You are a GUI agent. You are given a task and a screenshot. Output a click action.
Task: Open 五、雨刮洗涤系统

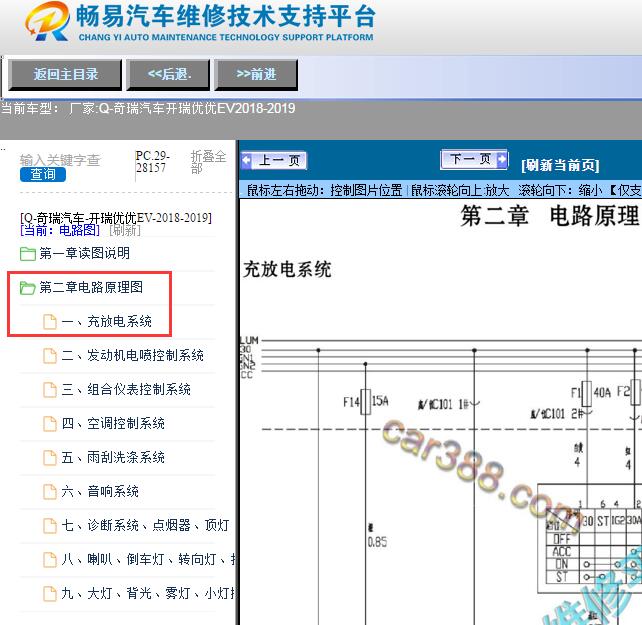pyautogui.click(x=113, y=457)
